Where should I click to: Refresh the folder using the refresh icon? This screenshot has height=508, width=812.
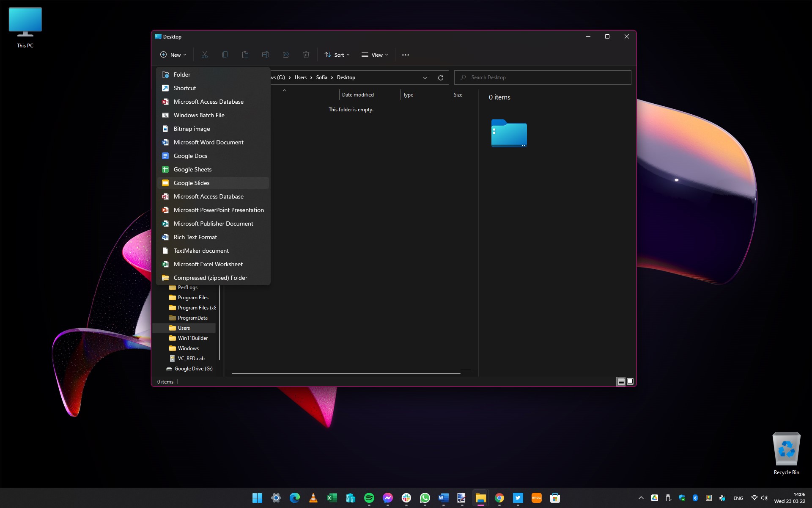point(440,77)
